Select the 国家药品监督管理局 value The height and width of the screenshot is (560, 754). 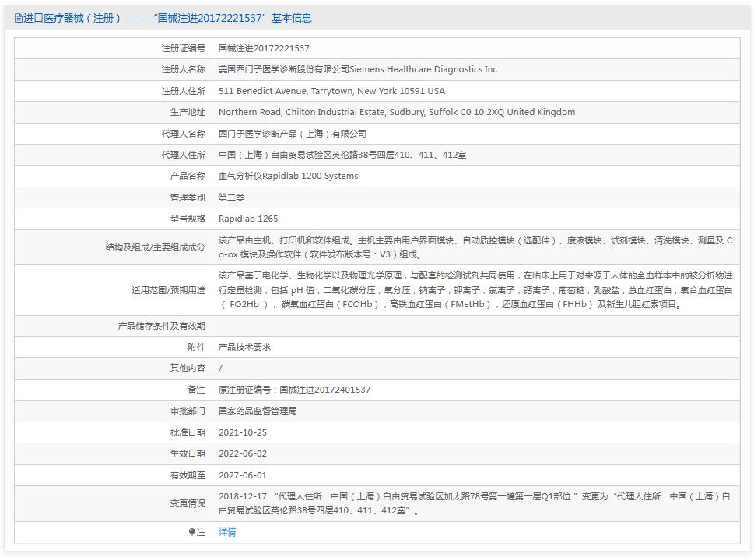(x=258, y=411)
